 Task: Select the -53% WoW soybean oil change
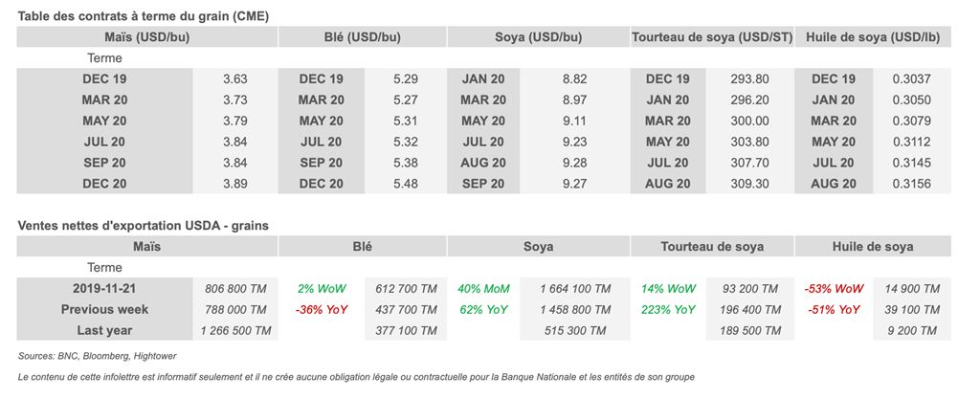(835, 289)
